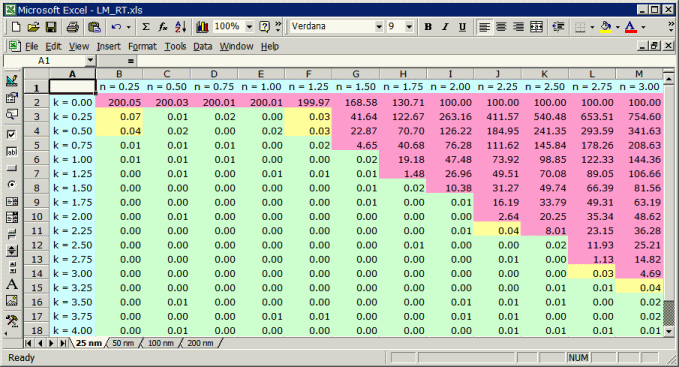Toggle Italic formatting

445,27
